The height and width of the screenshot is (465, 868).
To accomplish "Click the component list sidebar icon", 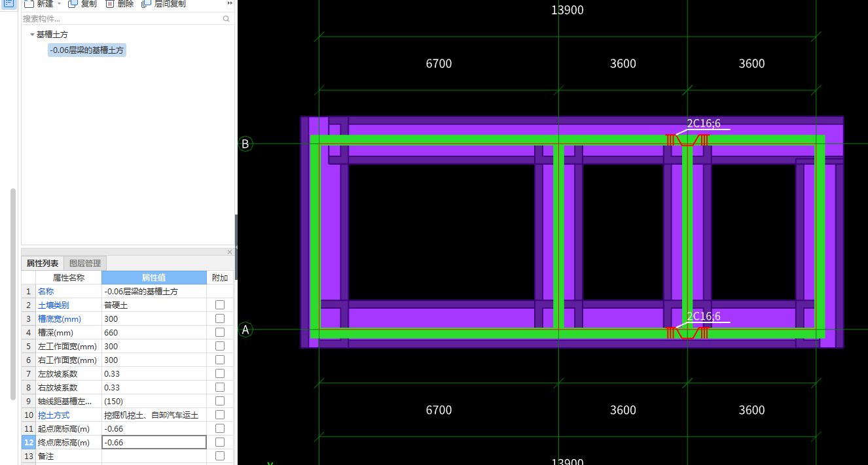I will click(9, 3).
